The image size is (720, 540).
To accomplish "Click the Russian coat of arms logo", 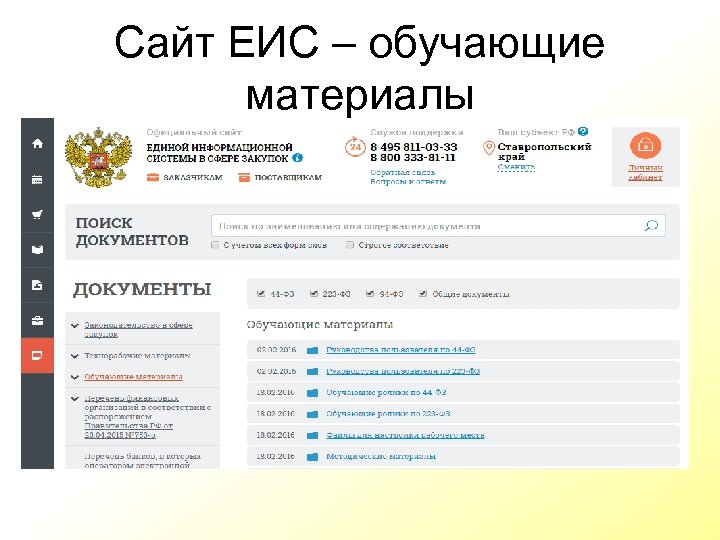I will coord(99,157).
